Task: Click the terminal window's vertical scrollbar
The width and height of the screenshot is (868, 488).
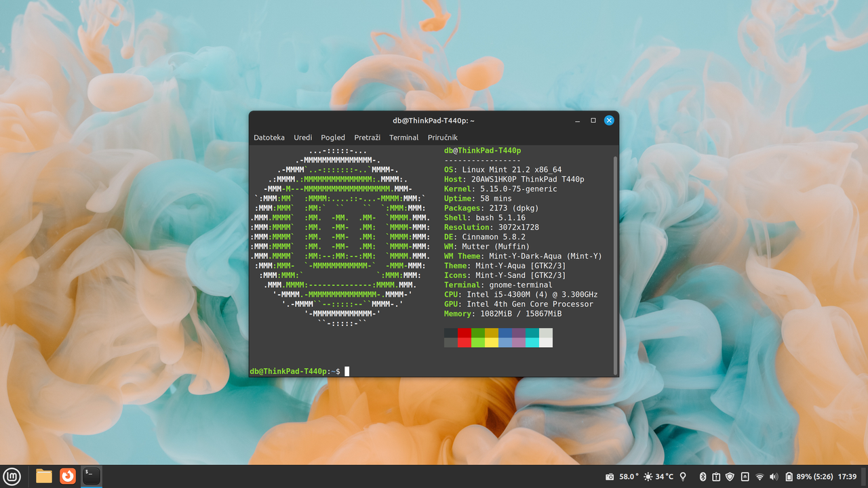Action: coord(616,264)
